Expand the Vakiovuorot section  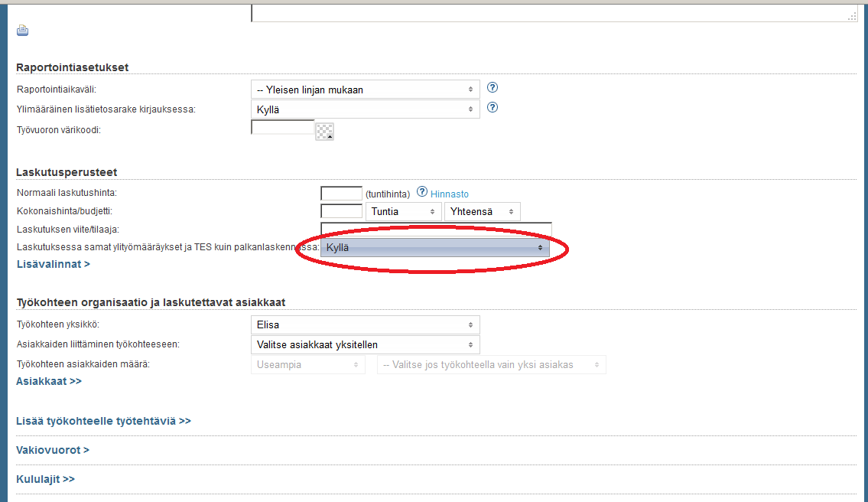(x=53, y=450)
